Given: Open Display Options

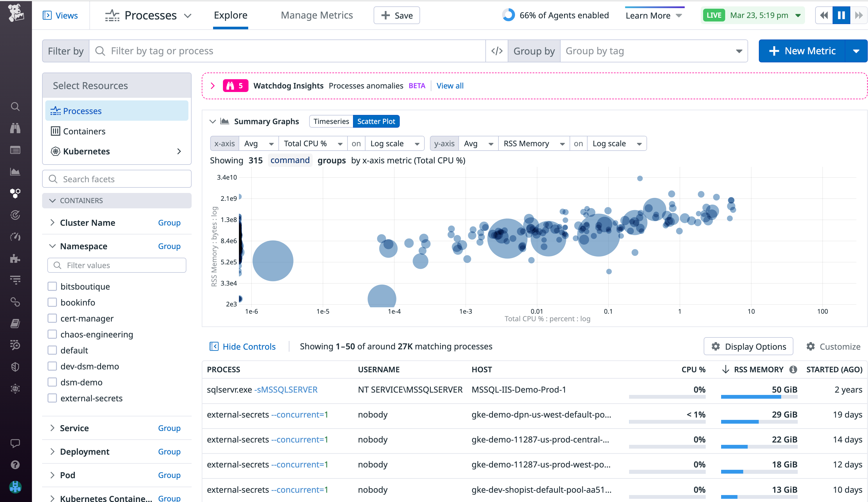Looking at the screenshot, I should coord(748,346).
